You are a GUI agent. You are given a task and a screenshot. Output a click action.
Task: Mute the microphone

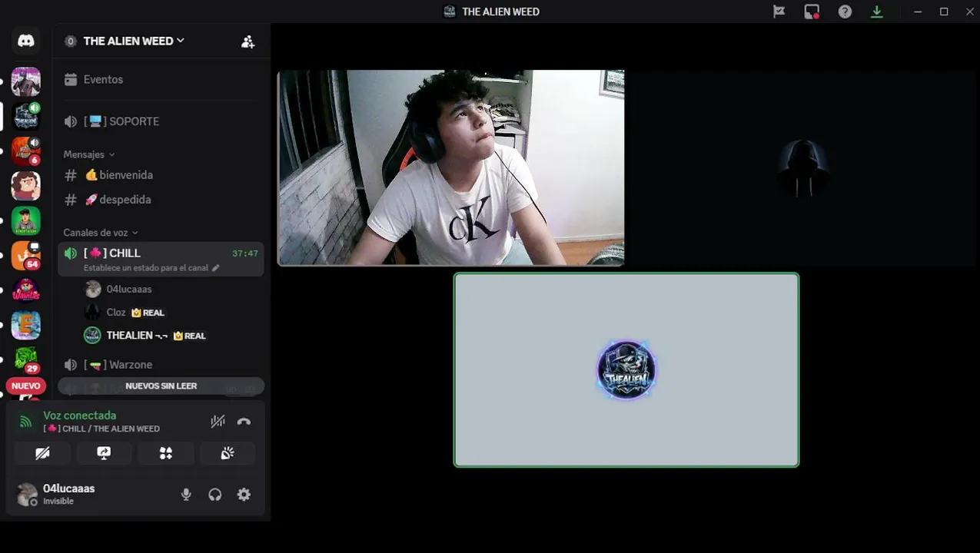point(186,495)
